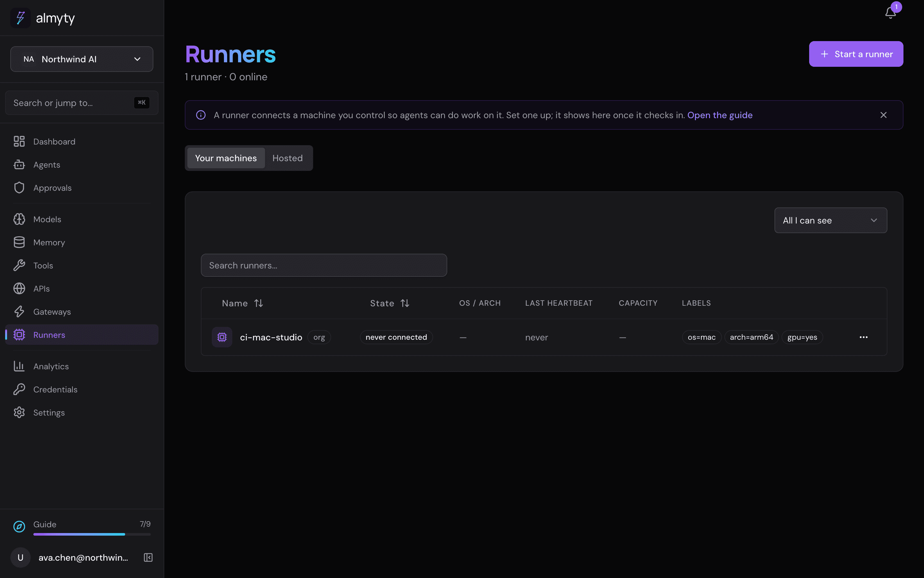The image size is (924, 578).
Task: Click the 7/9 guide progress count
Action: 145,524
